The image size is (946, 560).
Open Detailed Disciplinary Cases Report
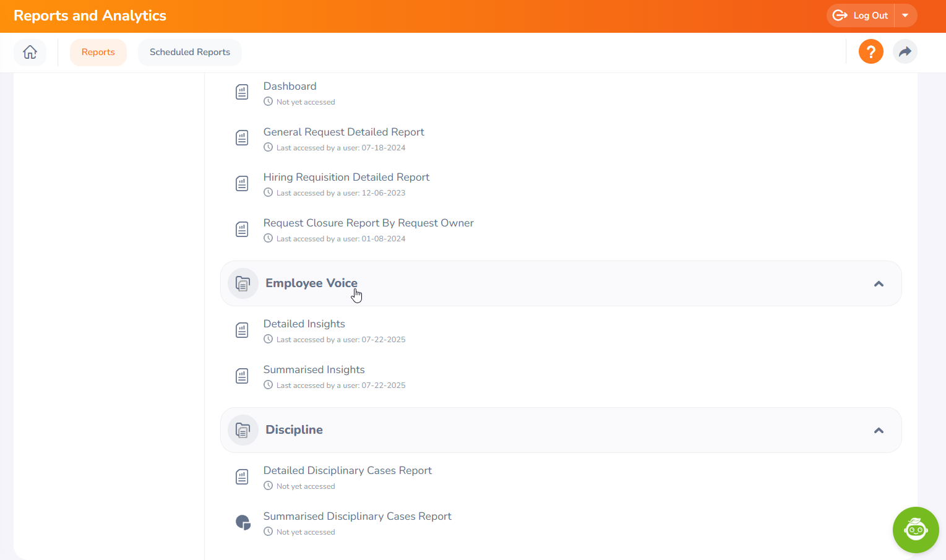(x=347, y=470)
